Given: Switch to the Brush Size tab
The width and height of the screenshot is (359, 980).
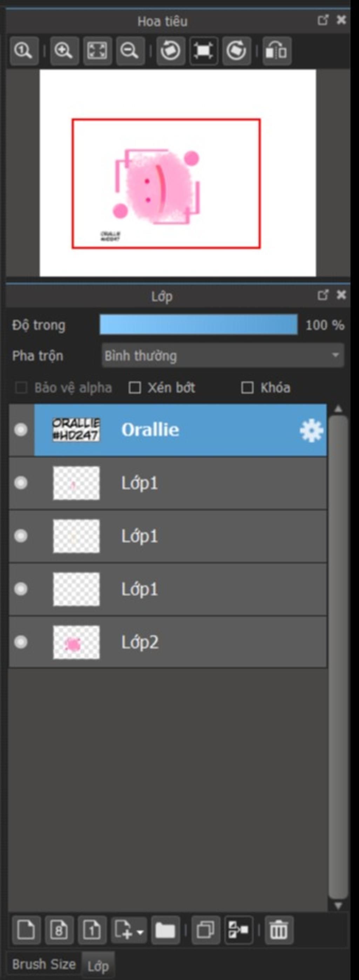Looking at the screenshot, I should pos(44,964).
